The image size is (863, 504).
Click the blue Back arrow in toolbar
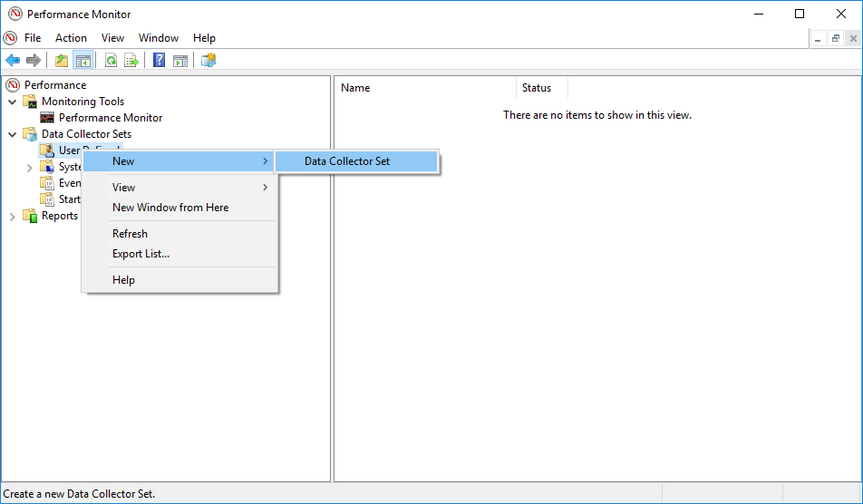coord(13,60)
